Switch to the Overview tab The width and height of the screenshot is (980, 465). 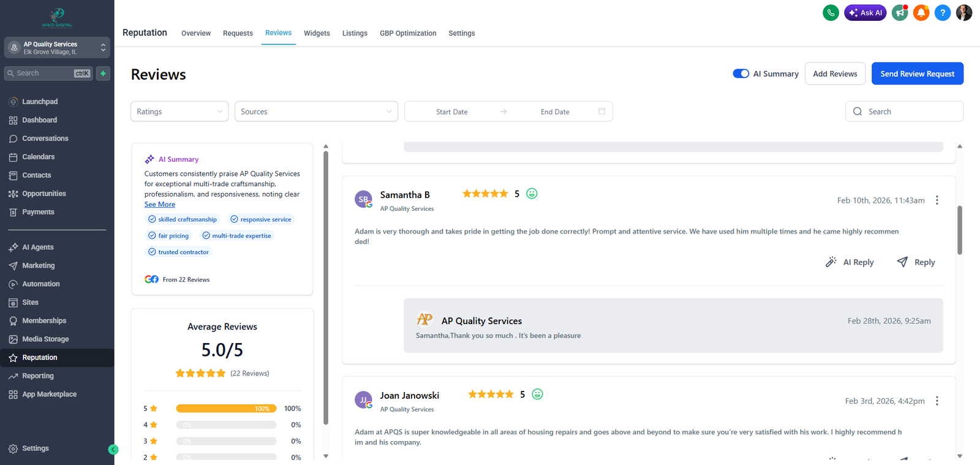tap(196, 33)
